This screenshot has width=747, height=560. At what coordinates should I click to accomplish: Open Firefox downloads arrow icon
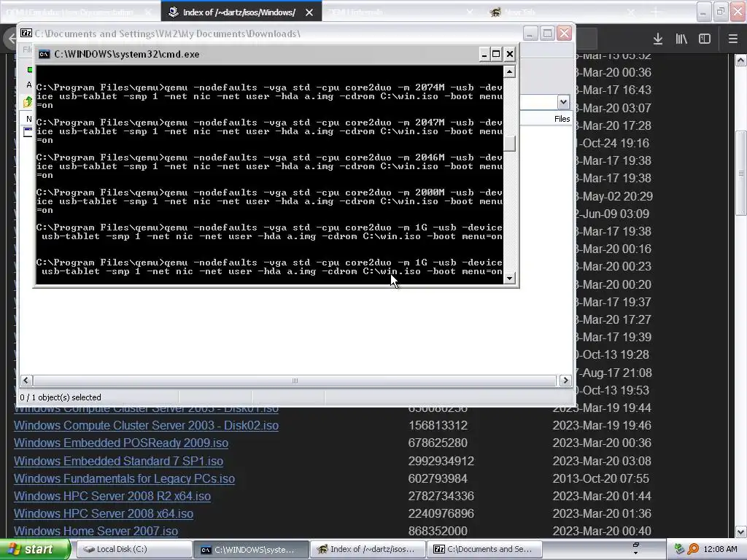coord(658,39)
